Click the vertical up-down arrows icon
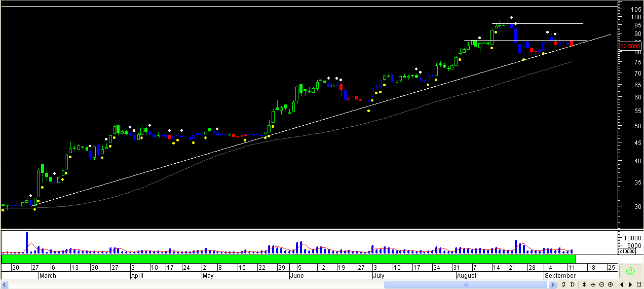644x289 pixels. pyautogui.click(x=584, y=284)
